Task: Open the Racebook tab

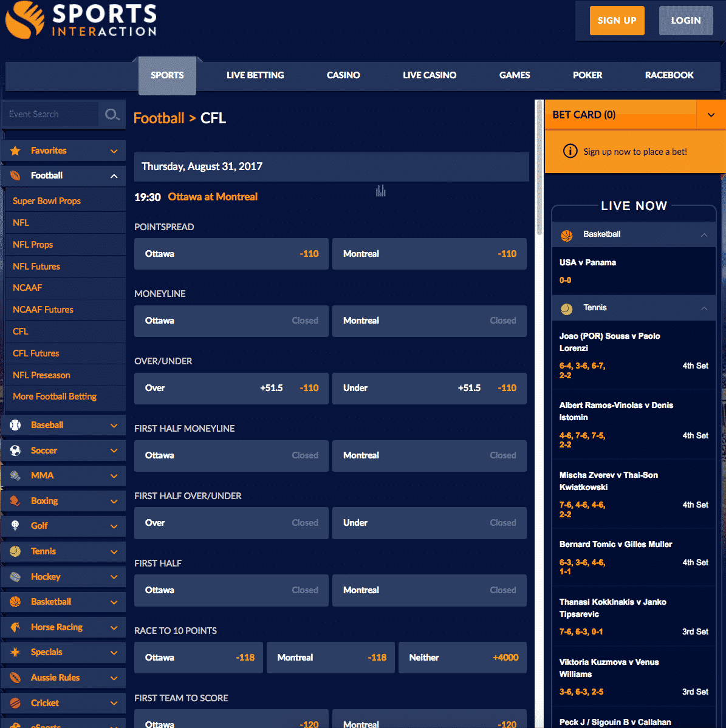Action: (669, 75)
